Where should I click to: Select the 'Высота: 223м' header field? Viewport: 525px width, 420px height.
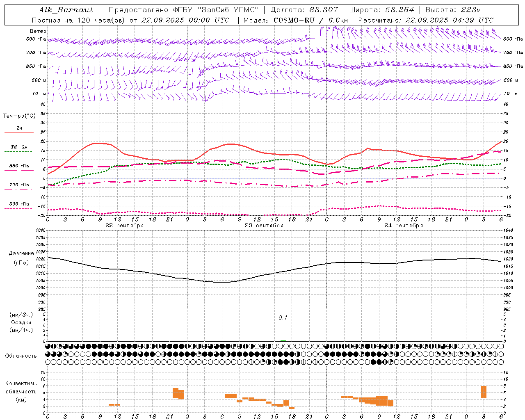453,10
